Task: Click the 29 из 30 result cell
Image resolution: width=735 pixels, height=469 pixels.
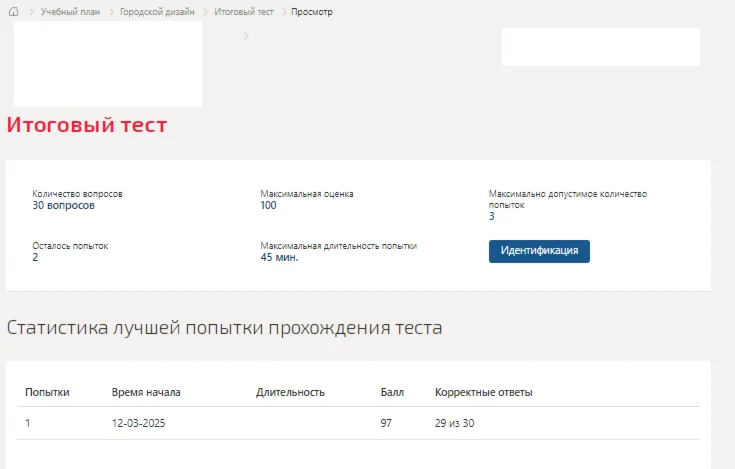Action: coord(454,424)
